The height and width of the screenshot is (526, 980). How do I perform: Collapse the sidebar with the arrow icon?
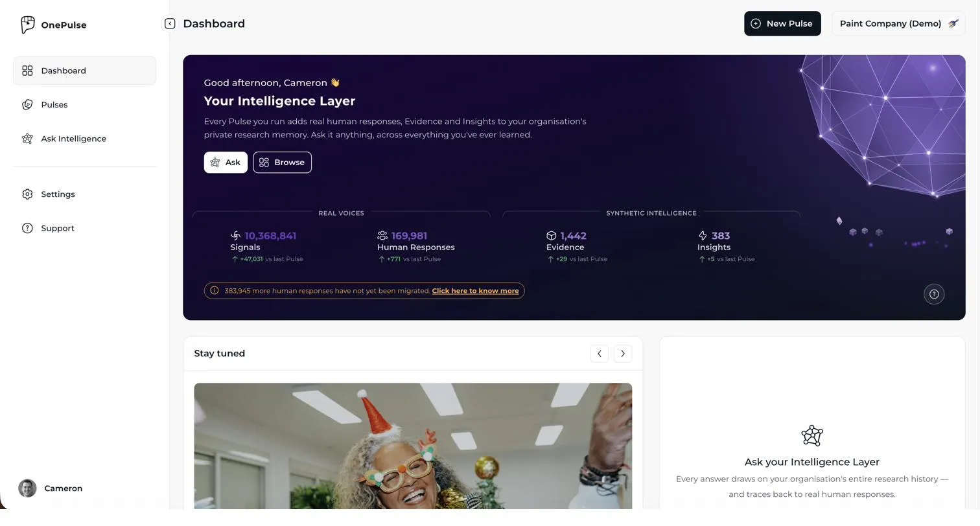coord(170,24)
